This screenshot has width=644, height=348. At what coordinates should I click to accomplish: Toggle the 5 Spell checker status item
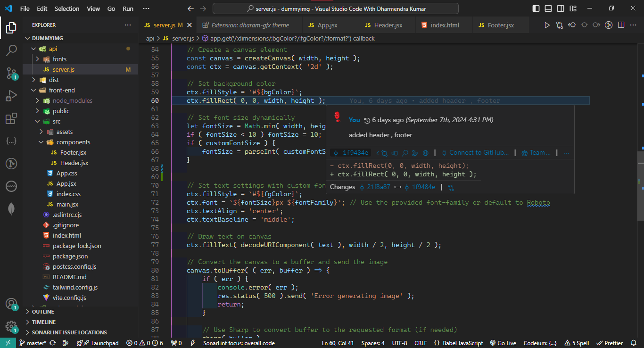tap(576, 343)
